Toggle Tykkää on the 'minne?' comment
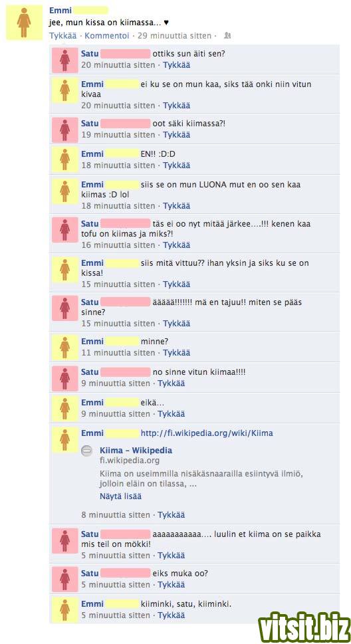Viewport: 351px width, 644px height. [x=176, y=352]
